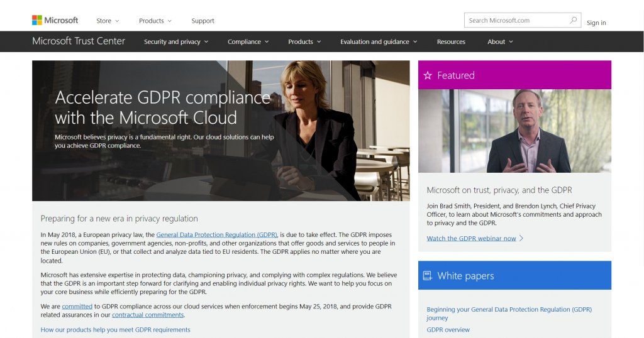The width and height of the screenshot is (644, 338).
Task: Click the Microsoft logo
Action: [55, 20]
